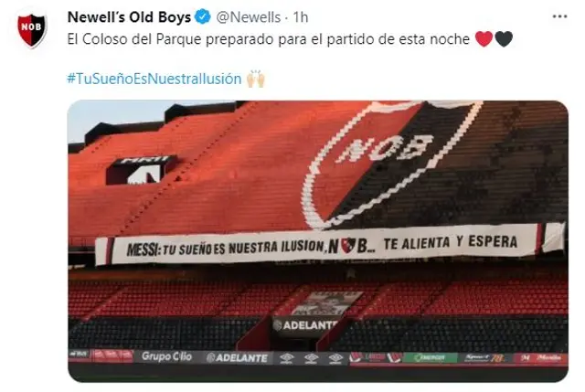Click the raised hands emoji
This screenshot has height=392, width=585.
256,79
